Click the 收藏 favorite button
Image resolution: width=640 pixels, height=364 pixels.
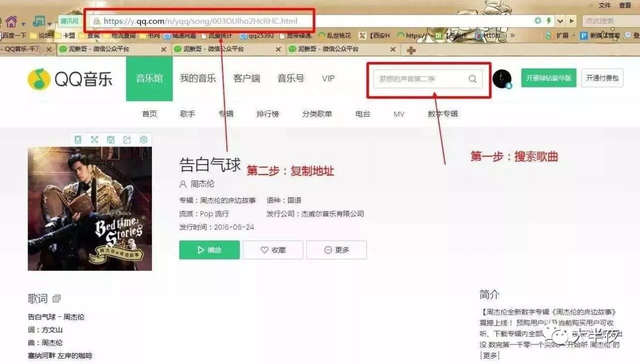pos(273,250)
